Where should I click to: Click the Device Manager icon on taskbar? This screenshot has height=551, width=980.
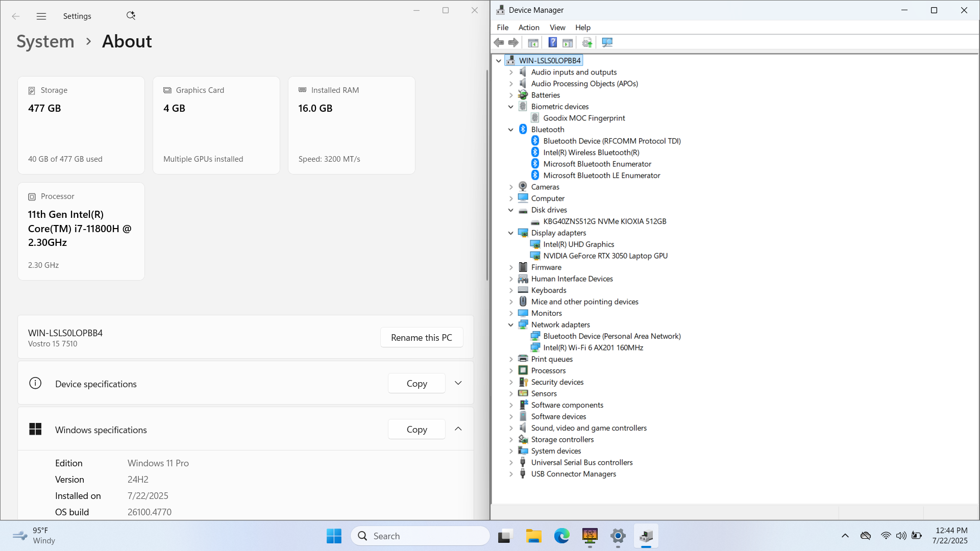[646, 536]
